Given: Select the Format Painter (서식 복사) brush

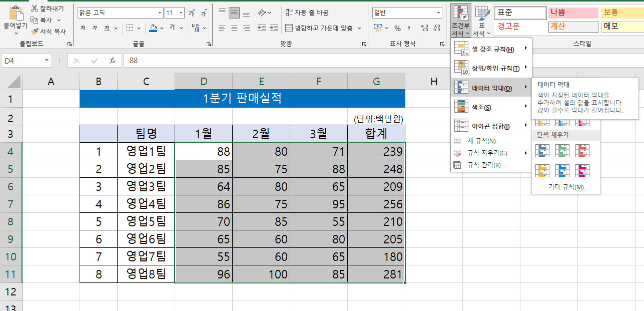Looking at the screenshot, I should click(35, 31).
